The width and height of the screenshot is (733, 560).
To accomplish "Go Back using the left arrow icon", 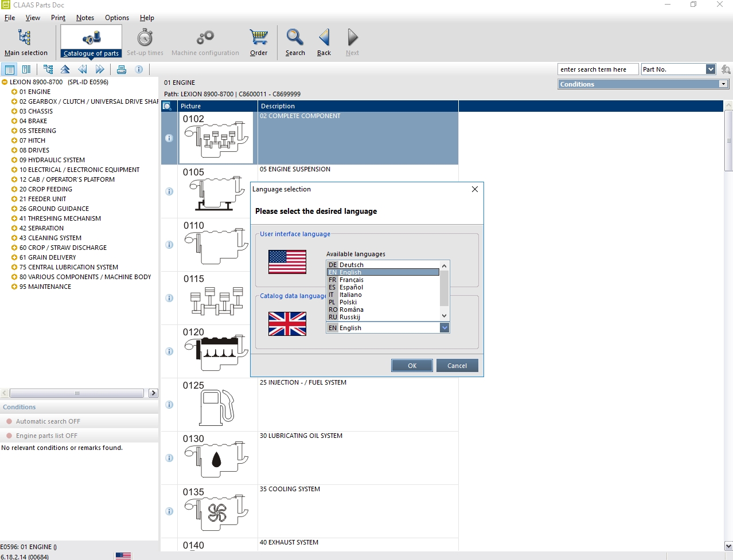I will (324, 42).
